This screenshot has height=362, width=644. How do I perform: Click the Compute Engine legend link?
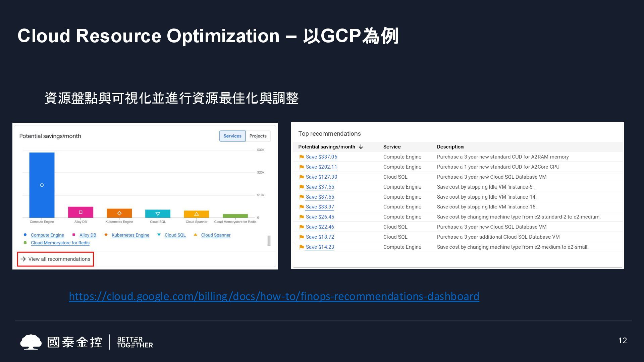click(47, 235)
